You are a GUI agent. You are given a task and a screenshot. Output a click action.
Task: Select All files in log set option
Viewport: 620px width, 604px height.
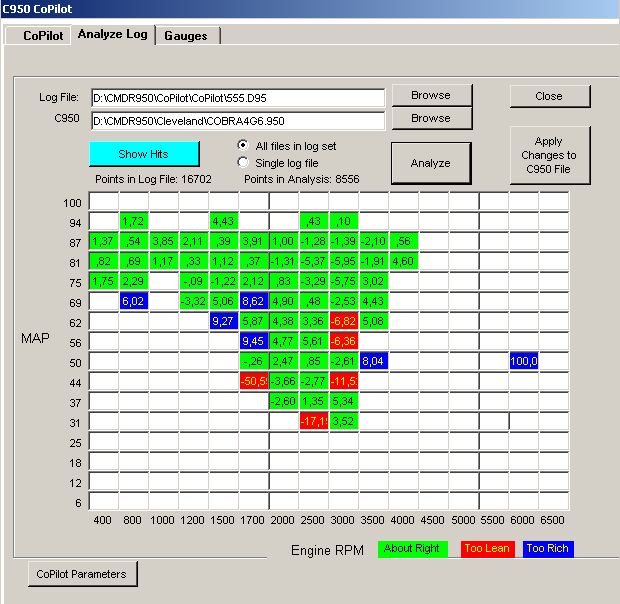(242, 146)
